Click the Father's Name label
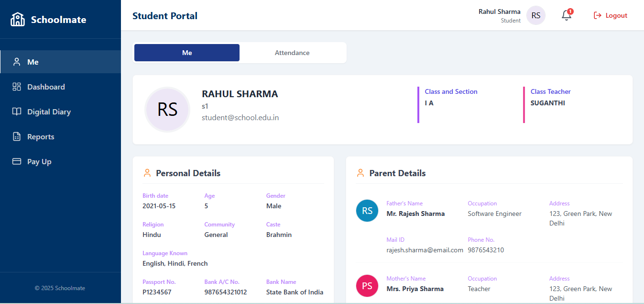This screenshot has width=644, height=304. click(404, 203)
